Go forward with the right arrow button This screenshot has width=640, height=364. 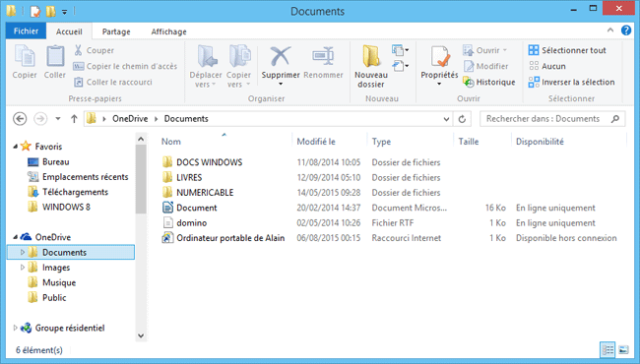point(40,119)
